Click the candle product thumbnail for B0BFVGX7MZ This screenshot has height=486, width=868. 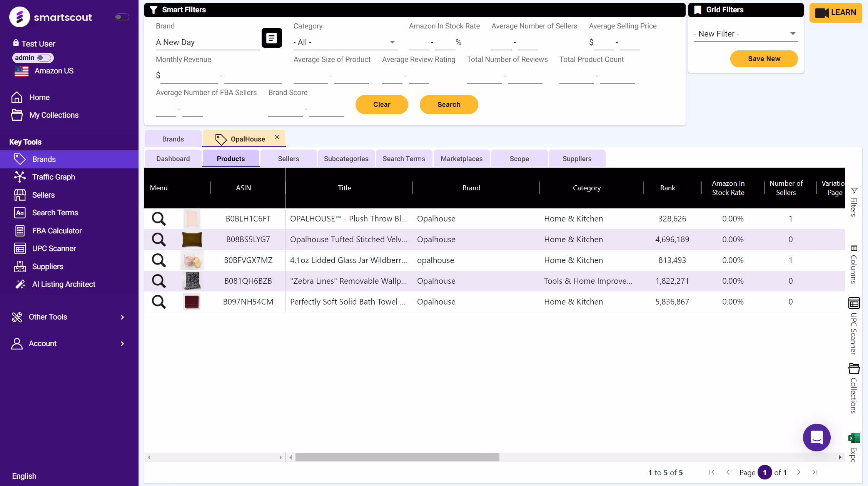pos(192,260)
